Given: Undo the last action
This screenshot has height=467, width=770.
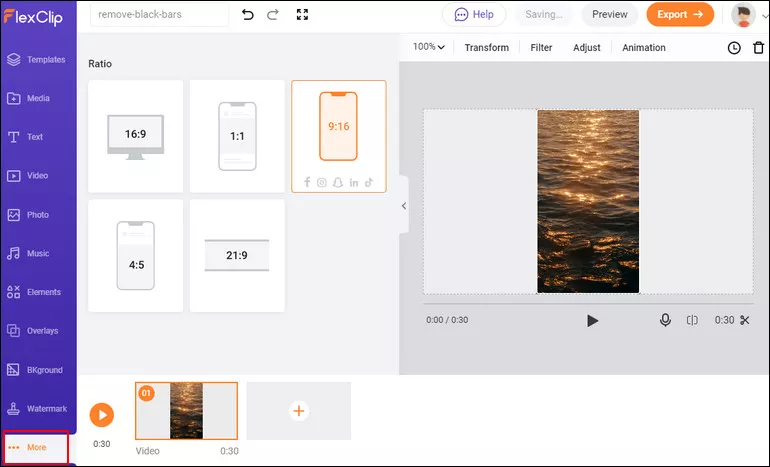Looking at the screenshot, I should pyautogui.click(x=248, y=15).
